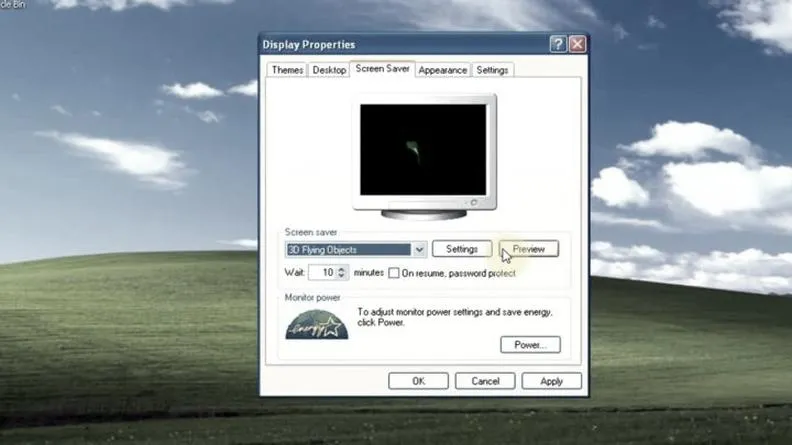The image size is (792, 445).
Task: Preview the selected screen saver
Action: click(529, 249)
